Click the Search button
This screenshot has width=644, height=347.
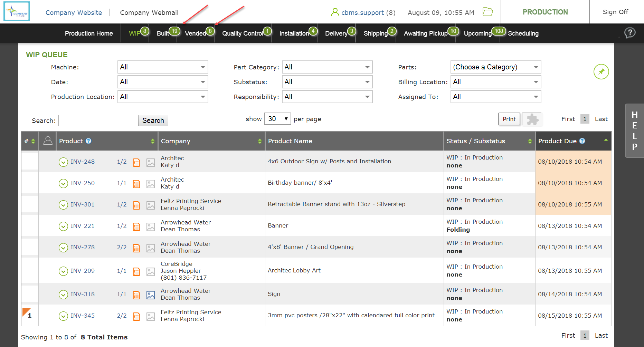coord(153,121)
